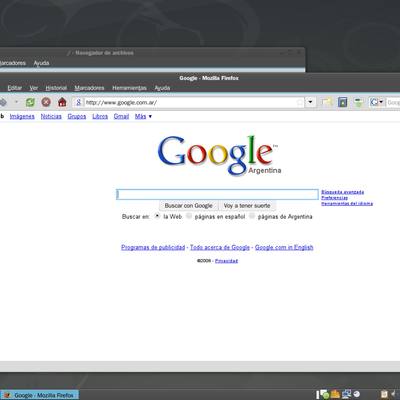Open Ayuda menu in the file browser window

41,63
